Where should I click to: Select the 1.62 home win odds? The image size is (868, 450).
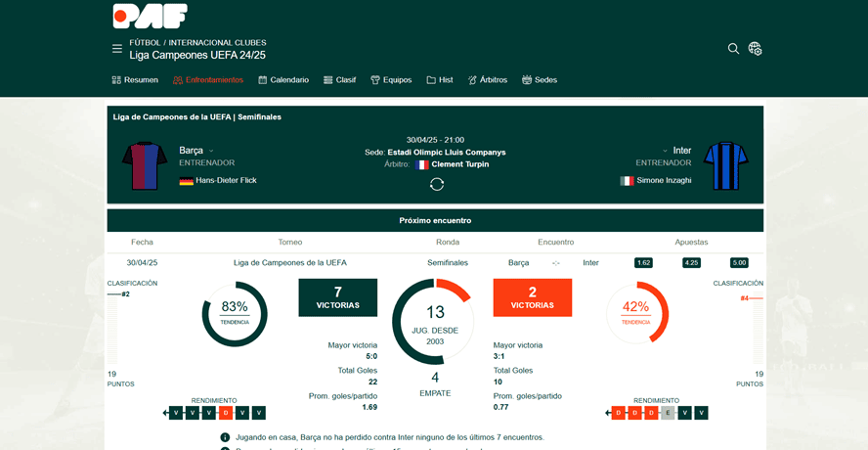[x=643, y=263]
